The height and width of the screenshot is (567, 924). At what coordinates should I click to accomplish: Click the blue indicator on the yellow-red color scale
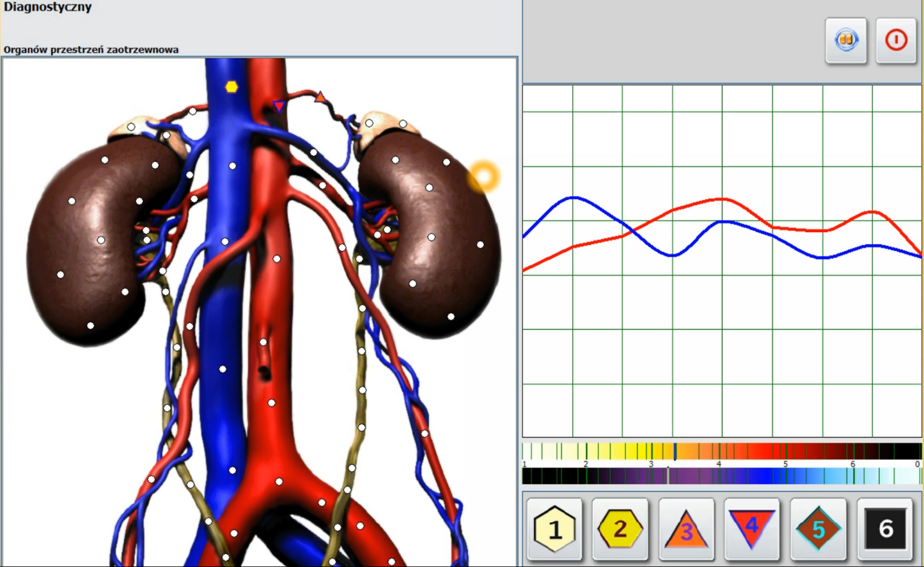point(675,451)
